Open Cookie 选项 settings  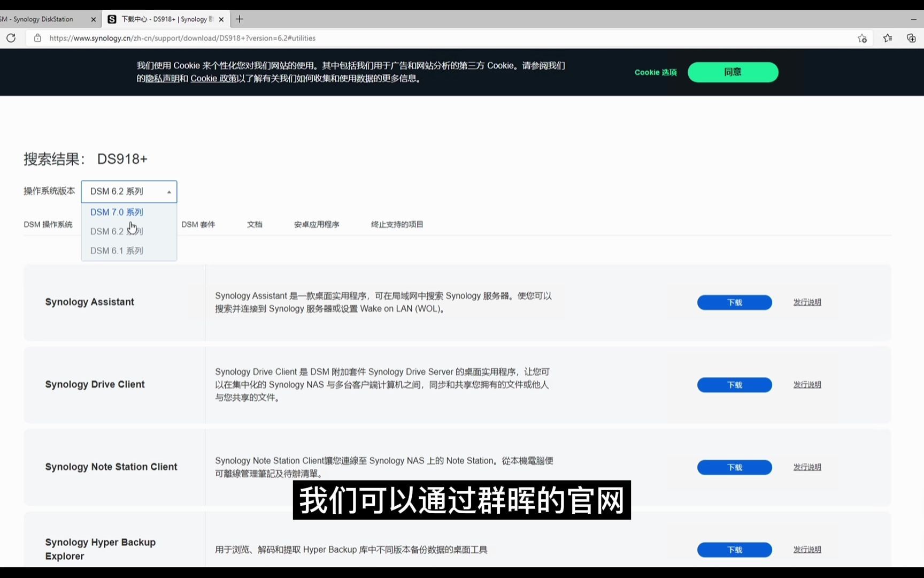point(656,72)
